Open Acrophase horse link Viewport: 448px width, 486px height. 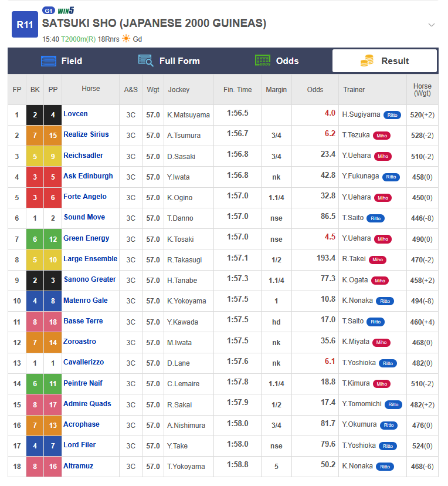[x=82, y=424]
